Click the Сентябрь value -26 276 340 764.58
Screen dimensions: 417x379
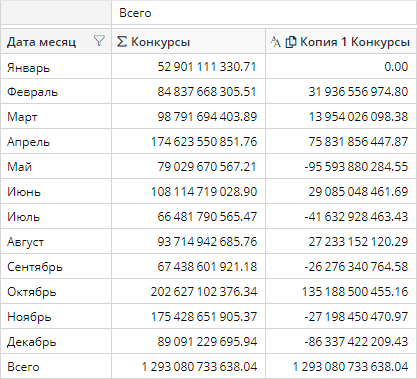[356, 267]
